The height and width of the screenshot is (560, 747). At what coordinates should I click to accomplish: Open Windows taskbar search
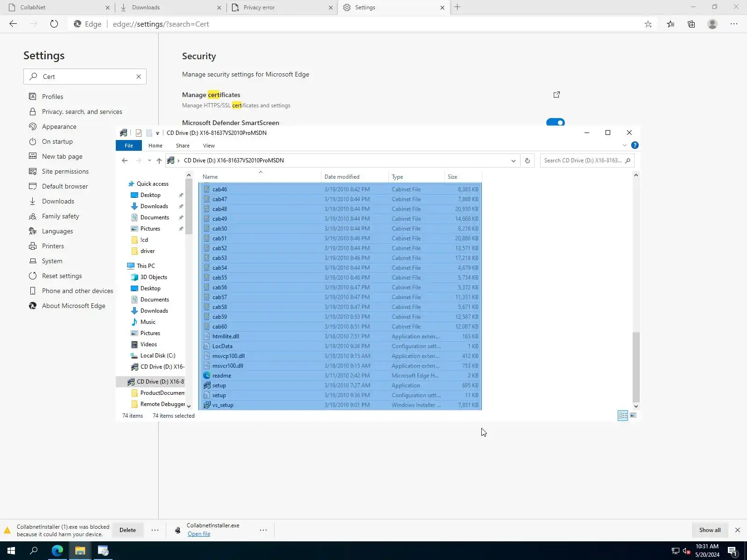pos(34,551)
